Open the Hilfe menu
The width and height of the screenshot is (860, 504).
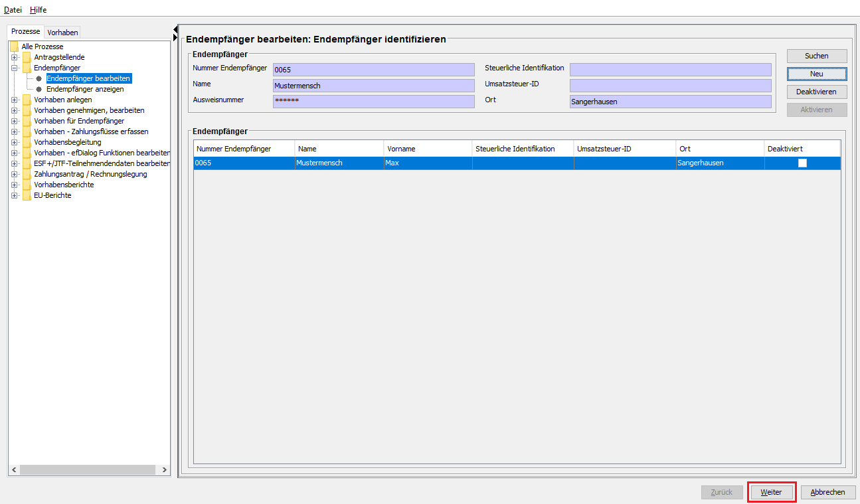pyautogui.click(x=38, y=10)
